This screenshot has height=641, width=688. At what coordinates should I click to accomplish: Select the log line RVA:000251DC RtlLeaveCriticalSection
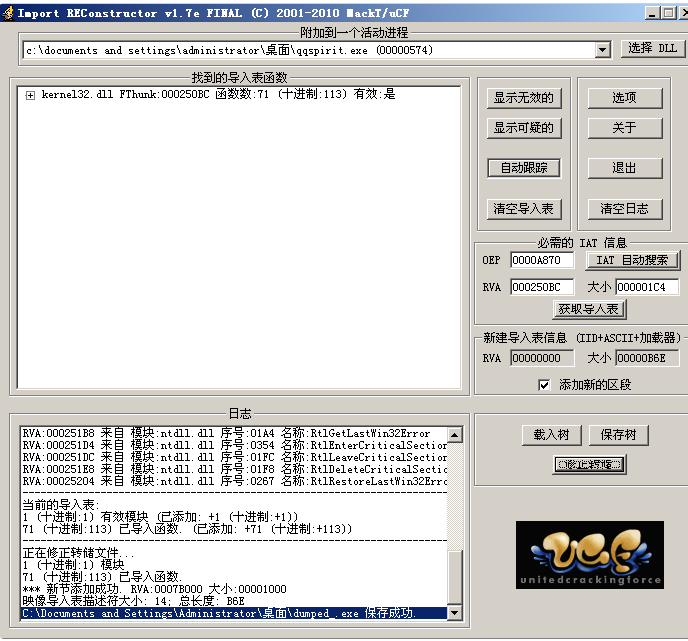tap(234, 457)
